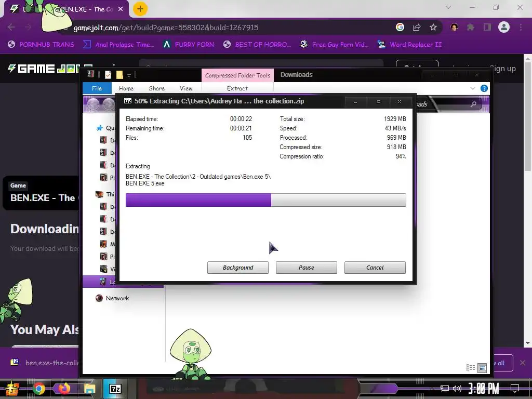The height and width of the screenshot is (399, 532).
Task: Open the notification center icon
Action: [515, 389]
